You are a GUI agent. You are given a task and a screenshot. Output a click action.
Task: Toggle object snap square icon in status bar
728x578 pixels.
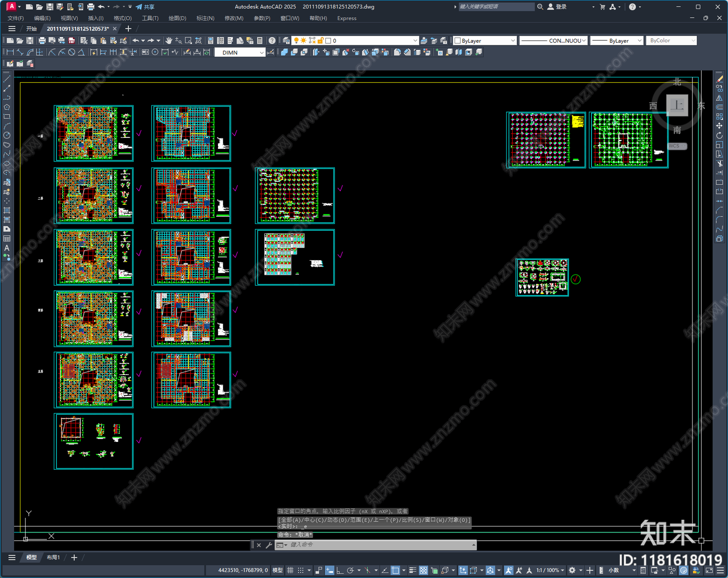(395, 570)
